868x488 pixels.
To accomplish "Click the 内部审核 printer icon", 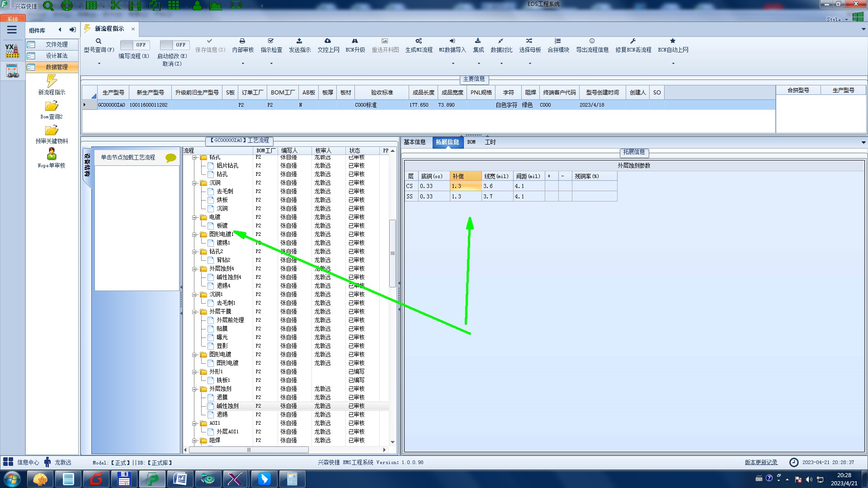I will (242, 41).
